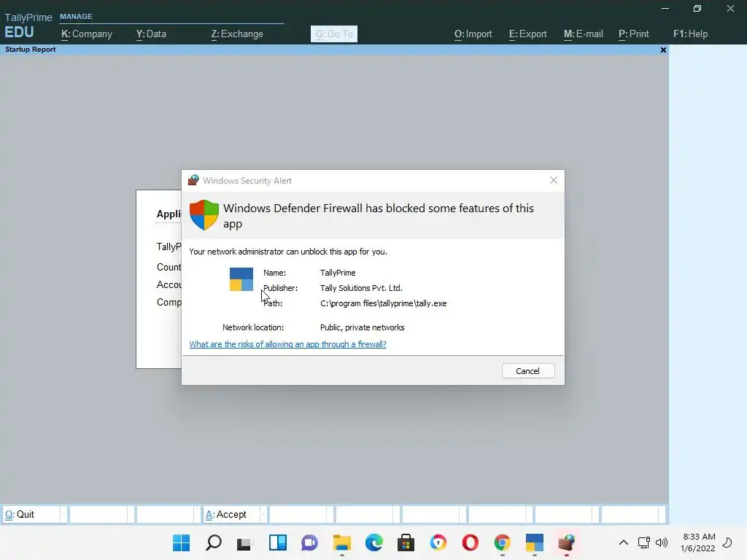
Task: Launch Google Chrome from the taskbar
Action: tap(502, 542)
